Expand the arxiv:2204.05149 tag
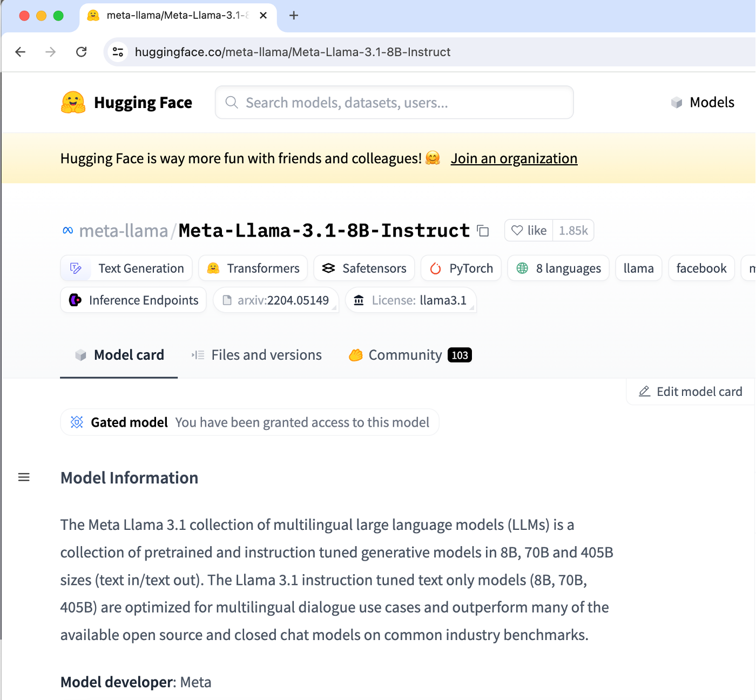Viewport: 756px width, 700px height. click(276, 300)
